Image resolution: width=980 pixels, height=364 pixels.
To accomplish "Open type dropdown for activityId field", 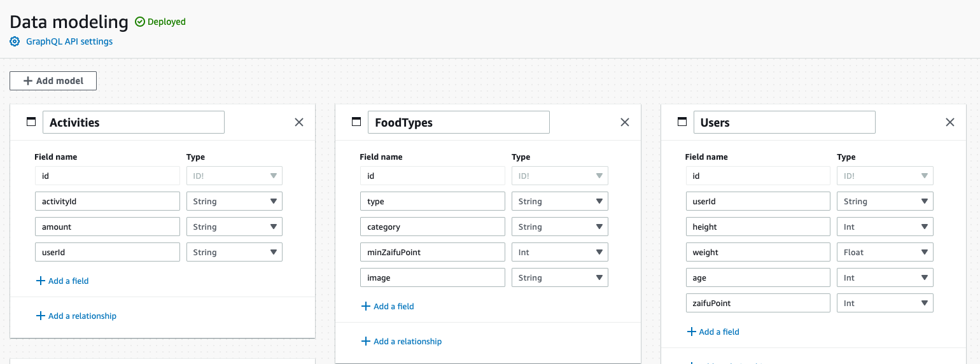I will click(234, 201).
